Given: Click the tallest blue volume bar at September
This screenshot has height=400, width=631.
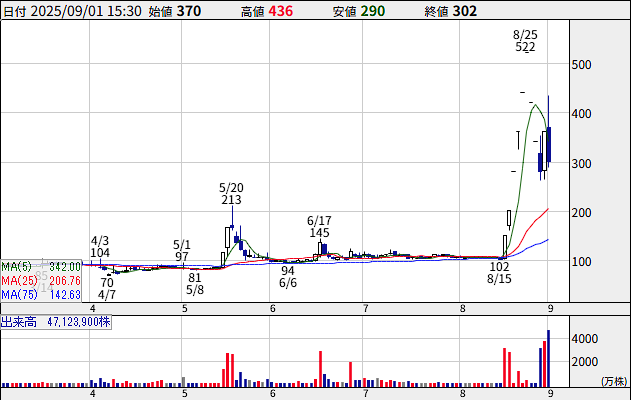Looking at the screenshot, I should pos(549,359).
